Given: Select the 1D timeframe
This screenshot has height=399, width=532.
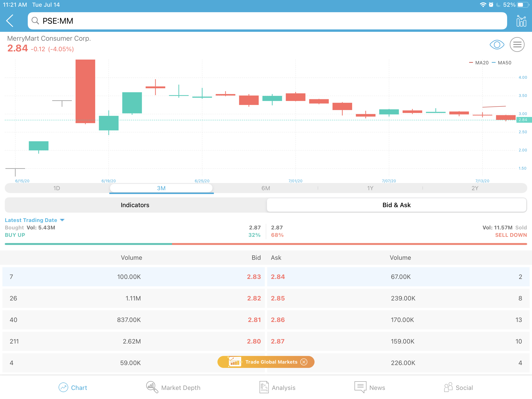Looking at the screenshot, I should [57, 188].
